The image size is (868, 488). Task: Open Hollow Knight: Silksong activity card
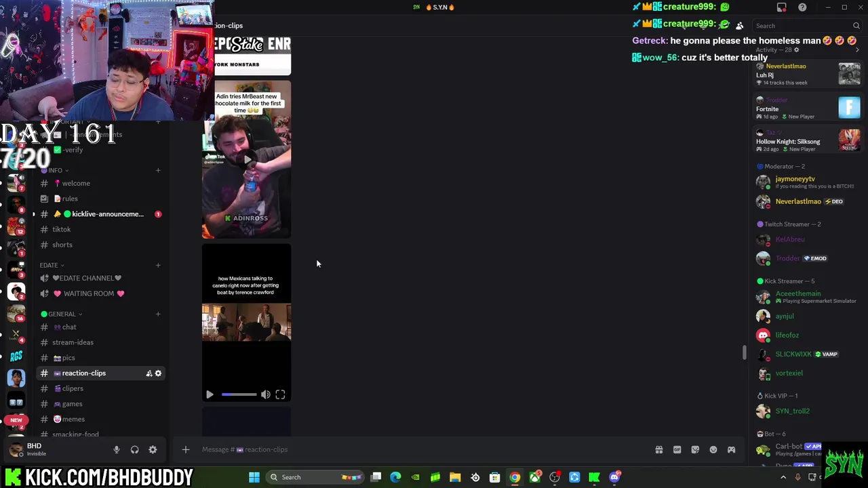808,140
